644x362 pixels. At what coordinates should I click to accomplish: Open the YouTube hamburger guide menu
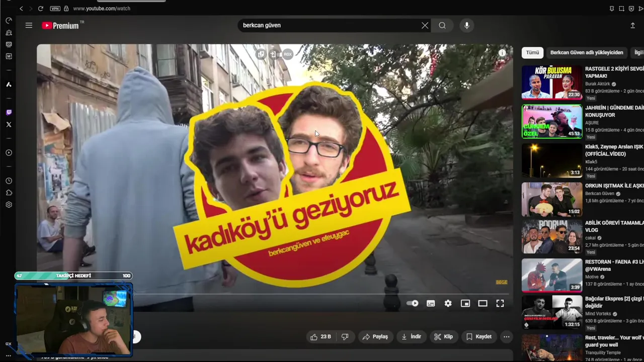(x=29, y=25)
